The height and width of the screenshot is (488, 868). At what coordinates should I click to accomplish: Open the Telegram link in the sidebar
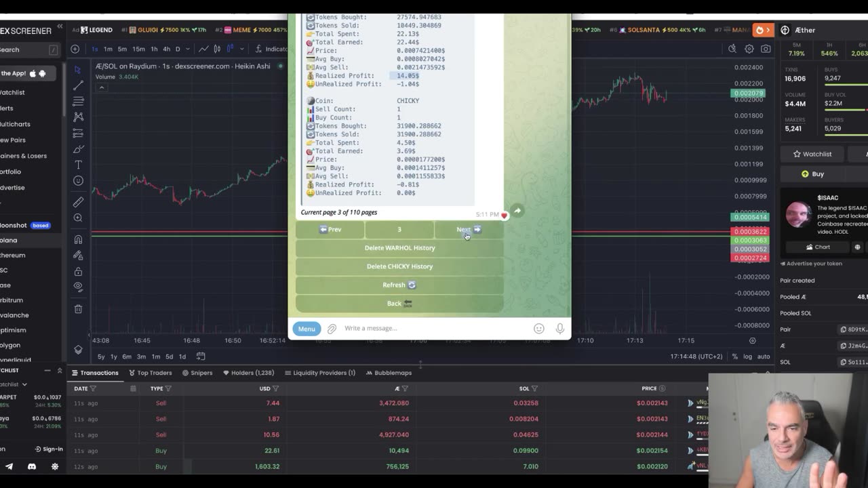[x=9, y=466]
